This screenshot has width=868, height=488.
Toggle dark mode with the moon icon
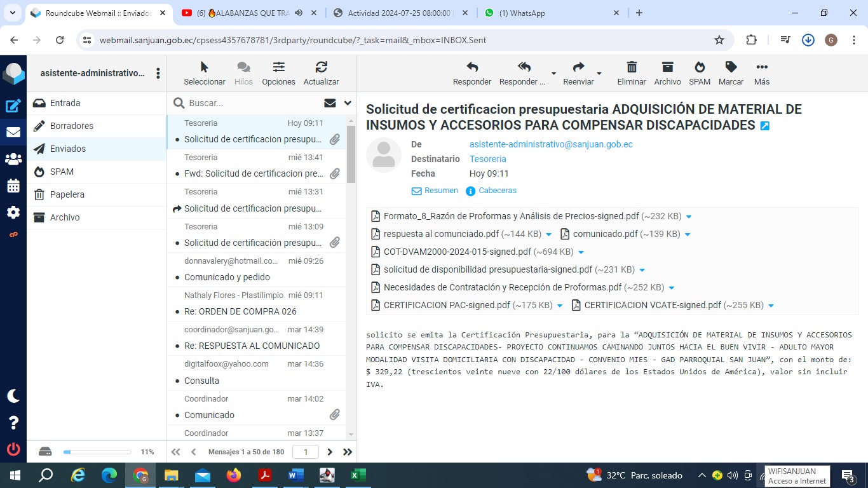pos(13,396)
